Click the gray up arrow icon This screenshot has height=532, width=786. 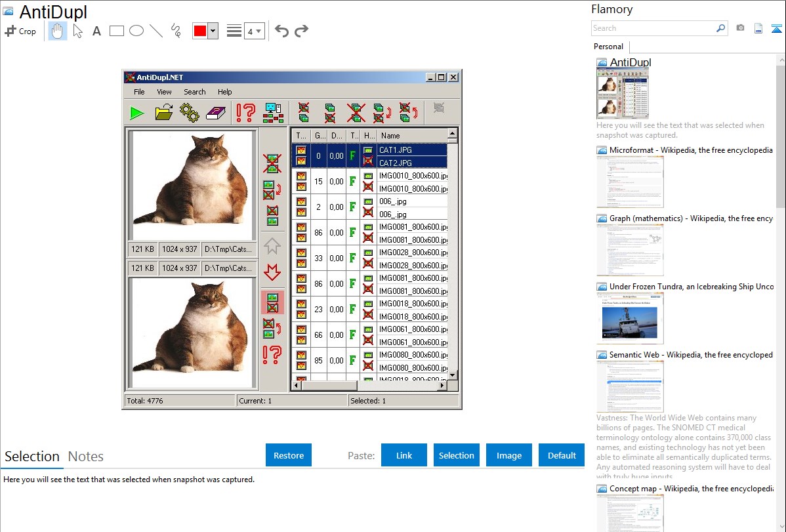point(272,246)
